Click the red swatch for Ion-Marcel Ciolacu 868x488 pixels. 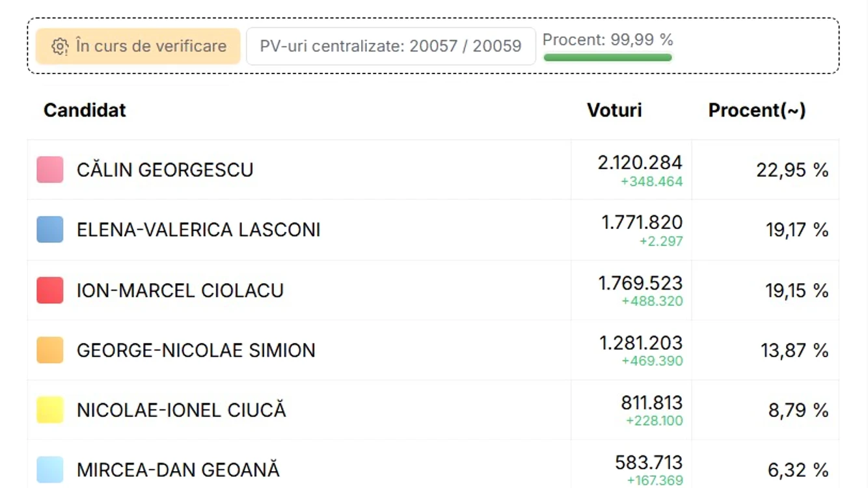tap(50, 290)
